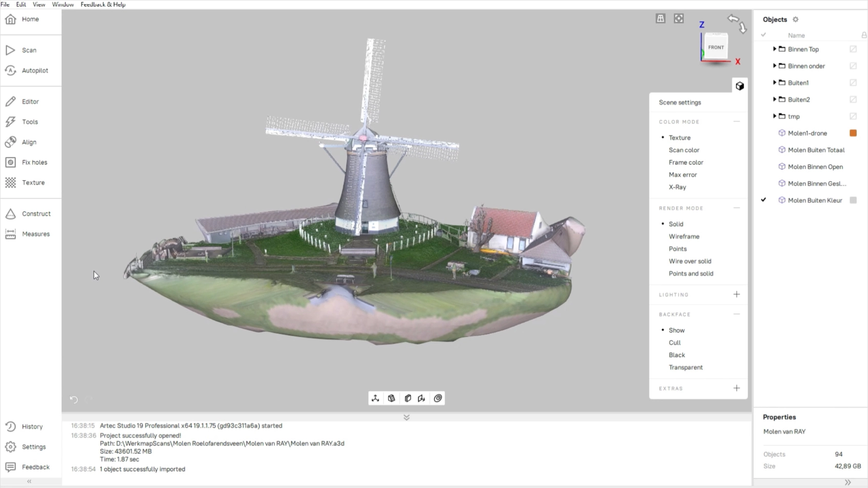This screenshot has width=868, height=488.
Task: Open the Measures panel
Action: 35,234
